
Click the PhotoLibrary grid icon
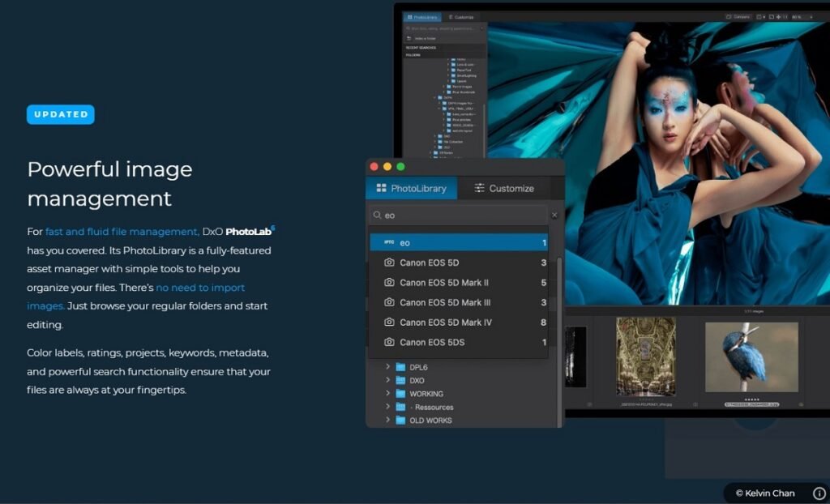click(381, 188)
